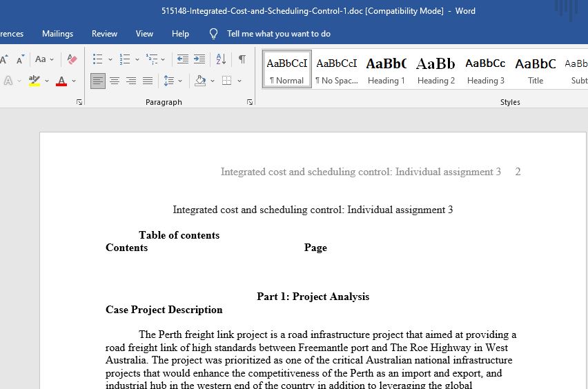
Task: Open the References tab
Action: tap(12, 34)
